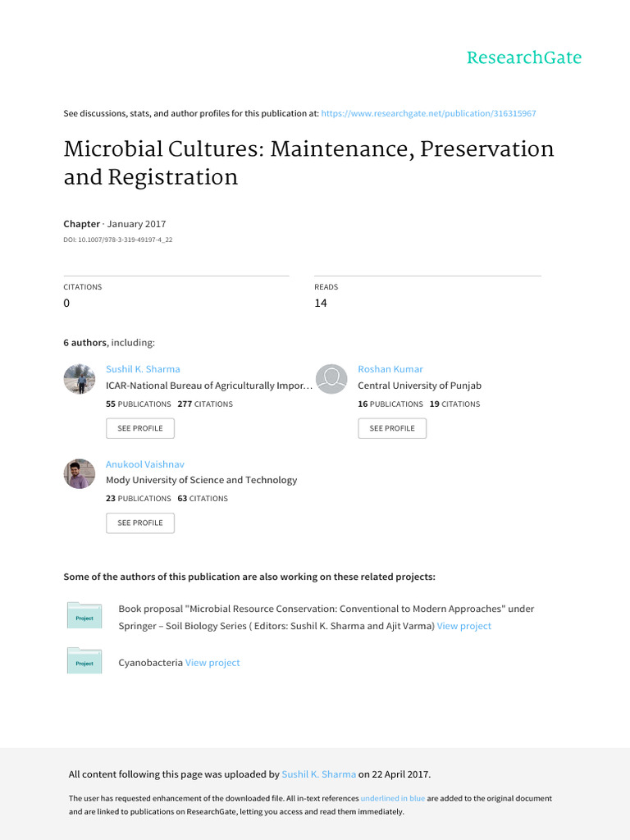Open Sushil K. Sharma author name link
The image size is (630, 840).
click(143, 369)
